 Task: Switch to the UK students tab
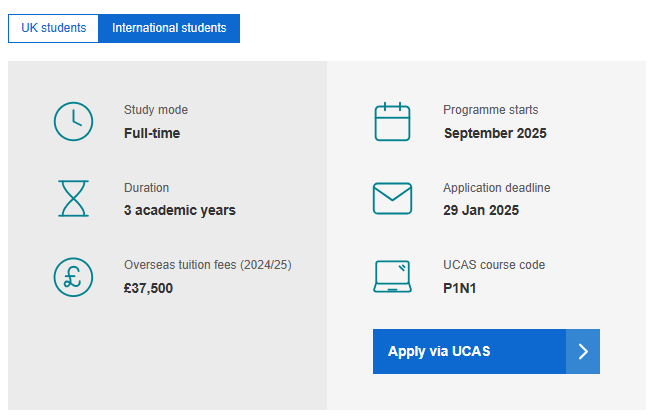(x=53, y=28)
